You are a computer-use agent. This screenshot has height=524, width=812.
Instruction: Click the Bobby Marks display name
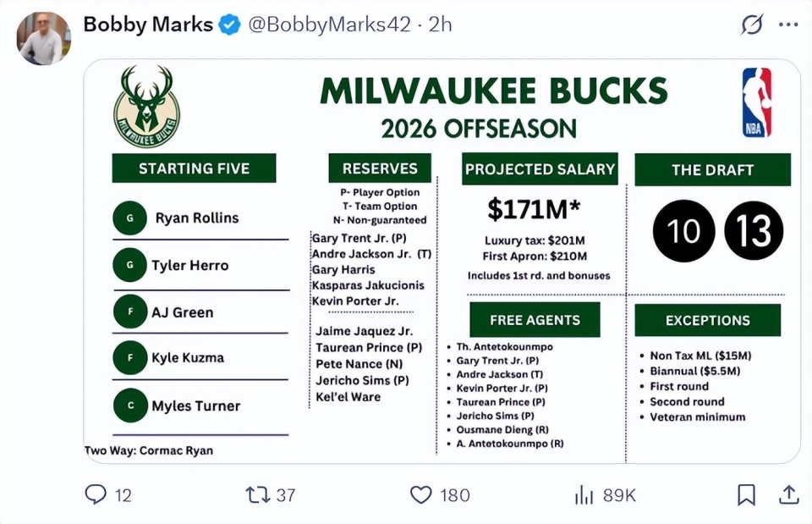pyautogui.click(x=148, y=25)
